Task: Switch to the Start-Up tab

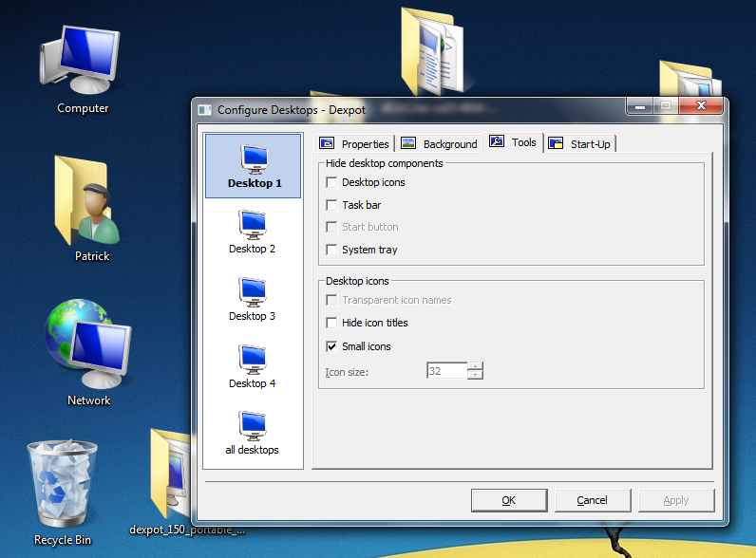Action: click(x=580, y=143)
